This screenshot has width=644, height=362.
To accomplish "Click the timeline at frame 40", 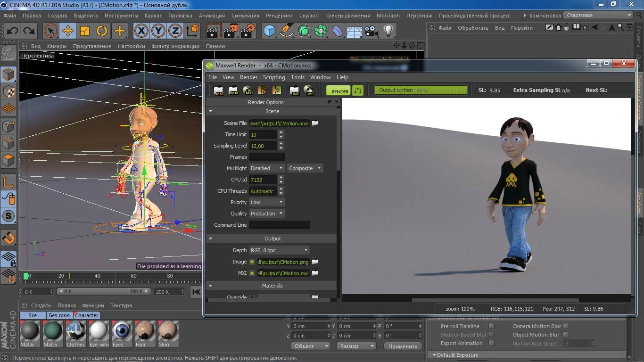I will click(98, 276).
